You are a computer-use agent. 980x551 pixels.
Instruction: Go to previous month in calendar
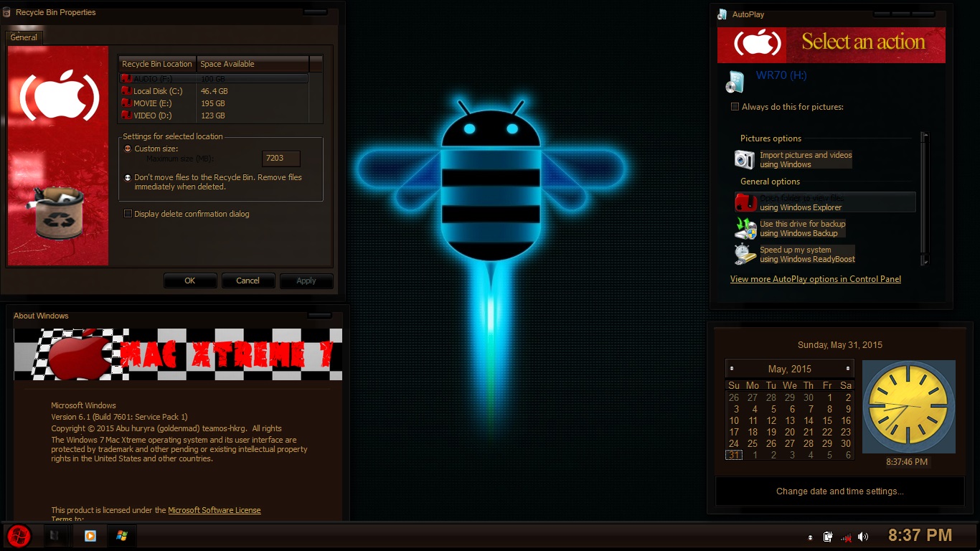(x=731, y=369)
